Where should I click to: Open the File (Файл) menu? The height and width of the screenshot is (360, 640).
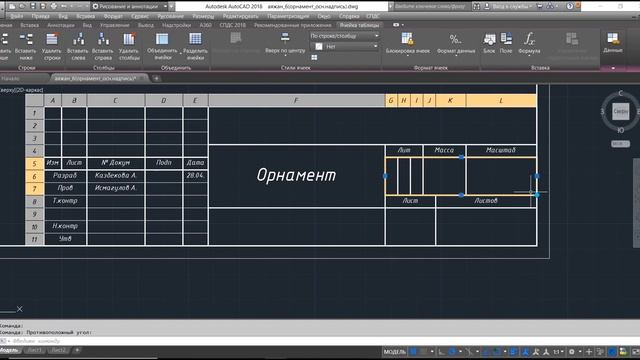(17, 16)
